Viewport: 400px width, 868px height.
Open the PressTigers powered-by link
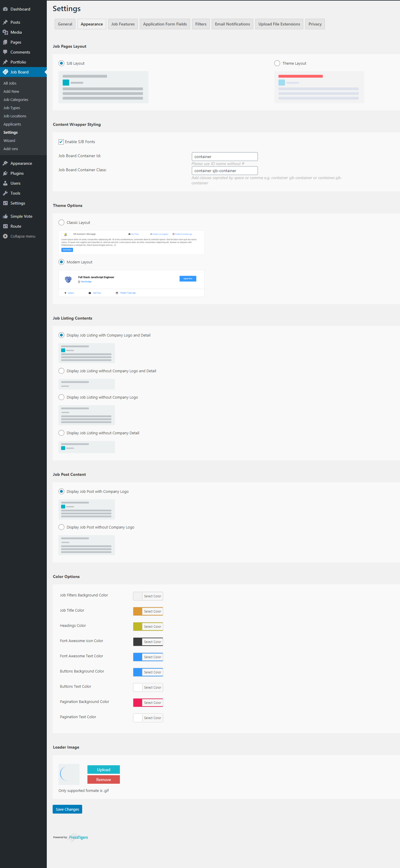78,837
